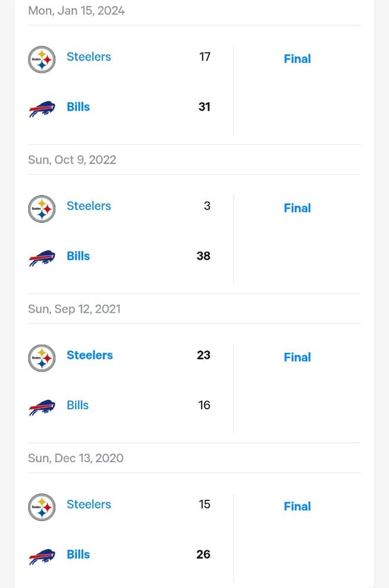Select Steelers name in Sep 12, 2021 matchup
The image size is (389, 588).
pos(89,355)
